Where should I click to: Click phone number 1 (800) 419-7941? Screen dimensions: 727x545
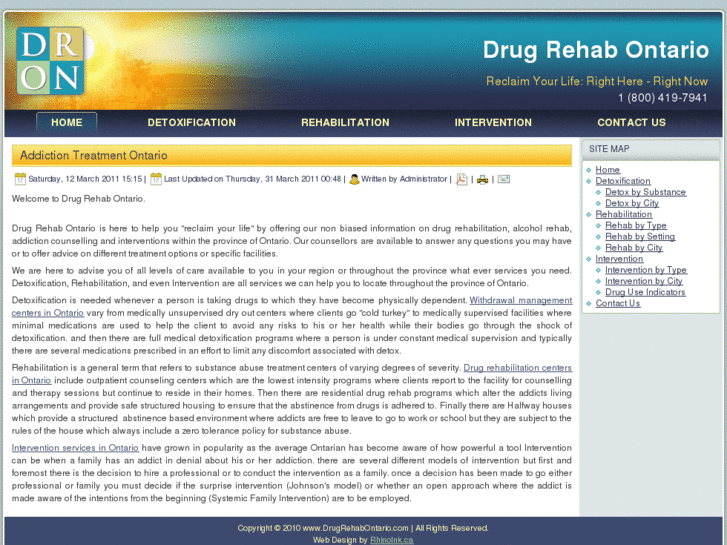point(663,98)
